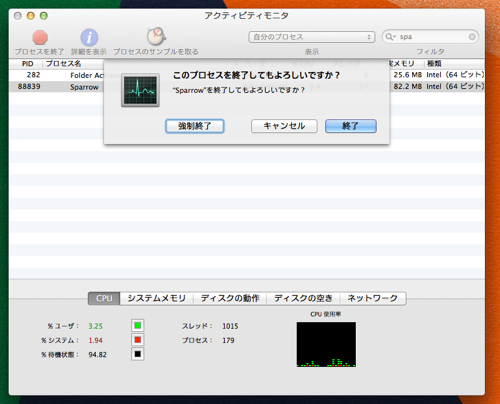The height and width of the screenshot is (404, 500).
Task: Show the ネットワーク tab
Action: pyautogui.click(x=373, y=298)
